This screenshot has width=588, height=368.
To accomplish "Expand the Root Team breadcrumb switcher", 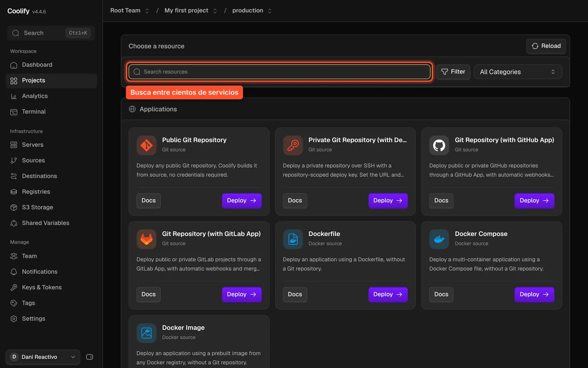I will pyautogui.click(x=147, y=11).
